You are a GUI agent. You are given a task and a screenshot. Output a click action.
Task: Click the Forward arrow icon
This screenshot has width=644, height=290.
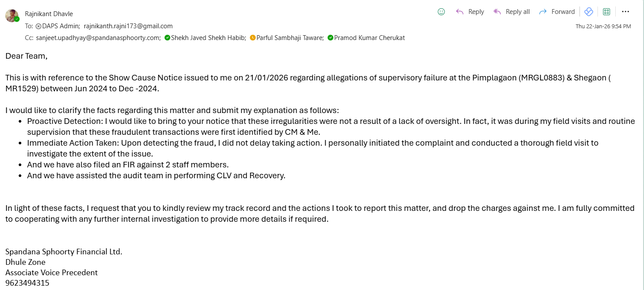click(543, 12)
